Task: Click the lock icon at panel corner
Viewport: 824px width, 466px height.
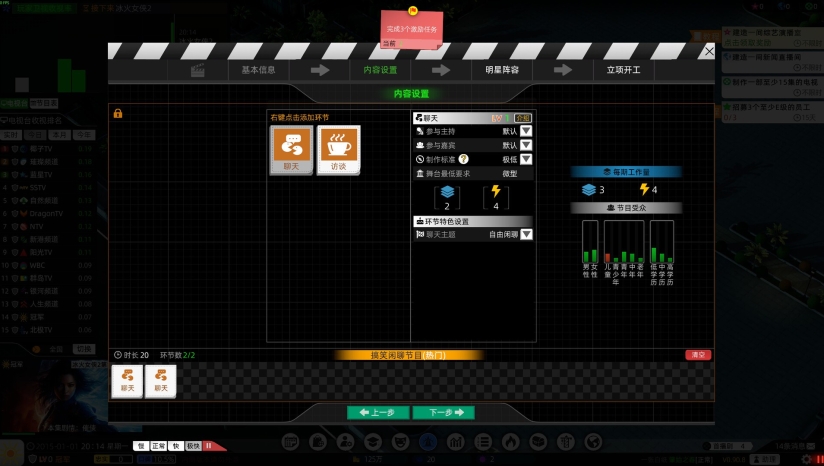Action: point(118,113)
